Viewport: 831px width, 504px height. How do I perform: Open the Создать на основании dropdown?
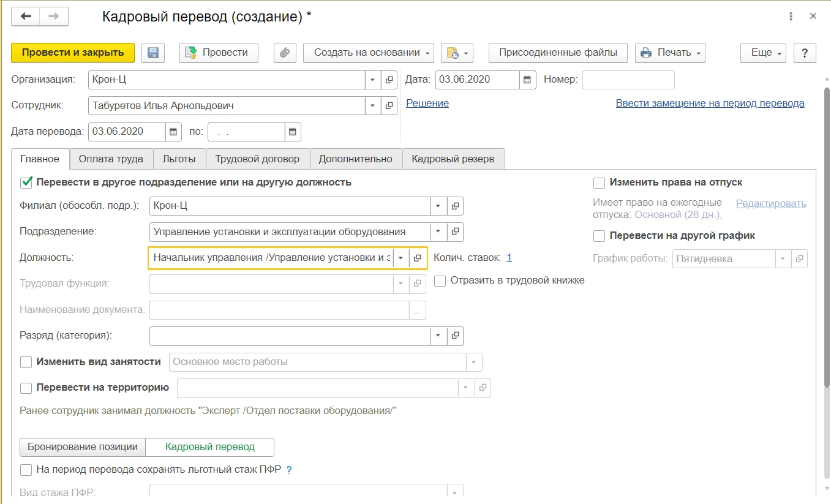coord(368,53)
